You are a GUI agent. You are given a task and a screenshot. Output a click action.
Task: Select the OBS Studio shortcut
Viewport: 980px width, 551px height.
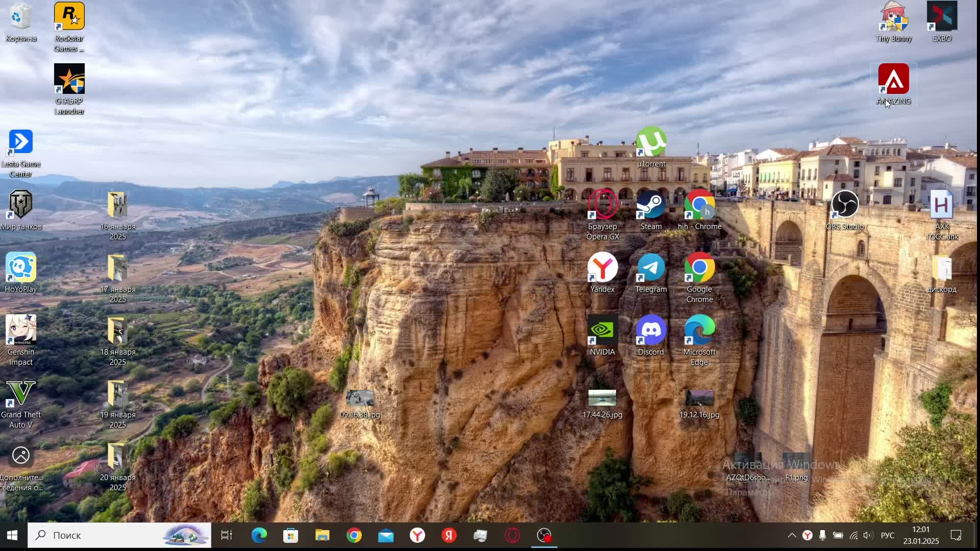(x=845, y=210)
